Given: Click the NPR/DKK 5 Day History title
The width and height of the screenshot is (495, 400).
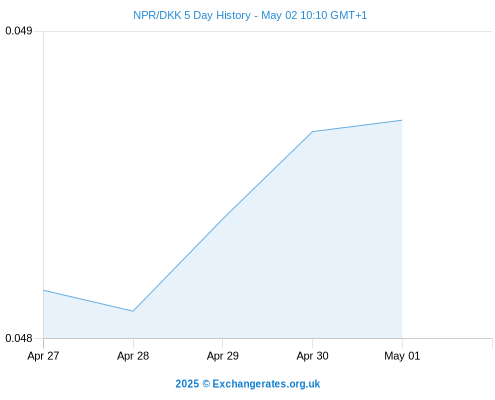Looking at the screenshot, I should pos(250,15).
